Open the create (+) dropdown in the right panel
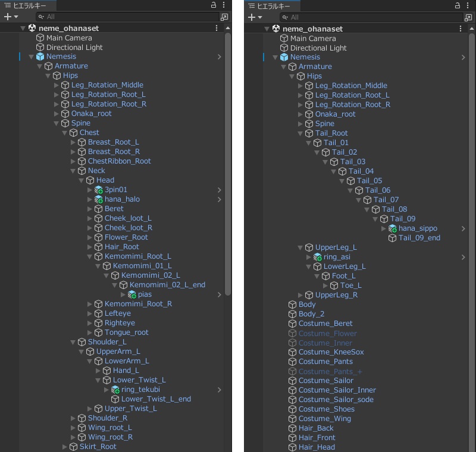Image resolution: width=476 pixels, height=452 pixels. coord(255,17)
